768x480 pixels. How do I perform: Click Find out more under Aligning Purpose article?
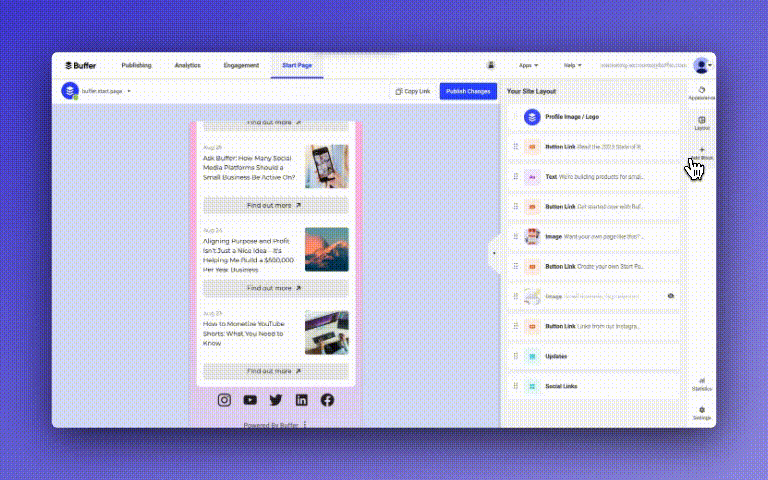pos(276,288)
